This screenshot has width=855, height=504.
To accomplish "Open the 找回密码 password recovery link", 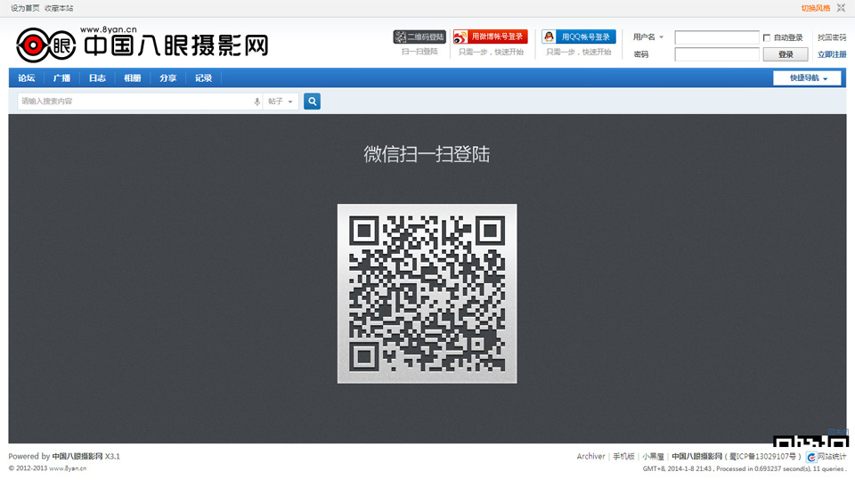I will tap(832, 37).
